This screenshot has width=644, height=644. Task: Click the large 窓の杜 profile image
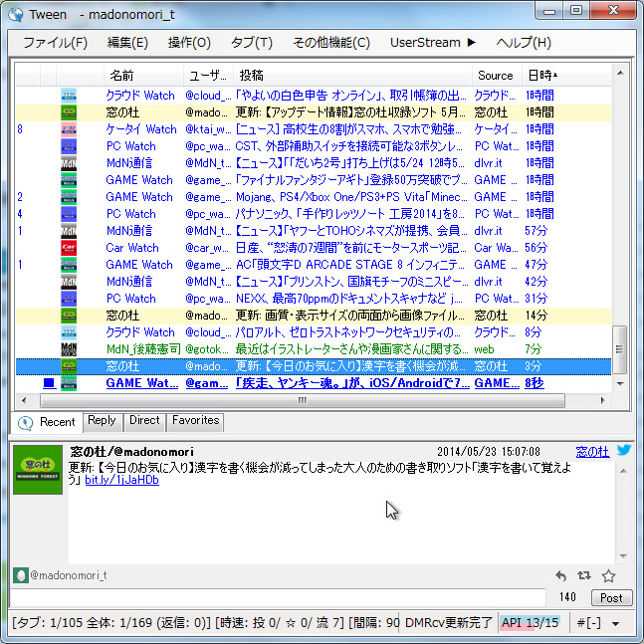coord(38,470)
